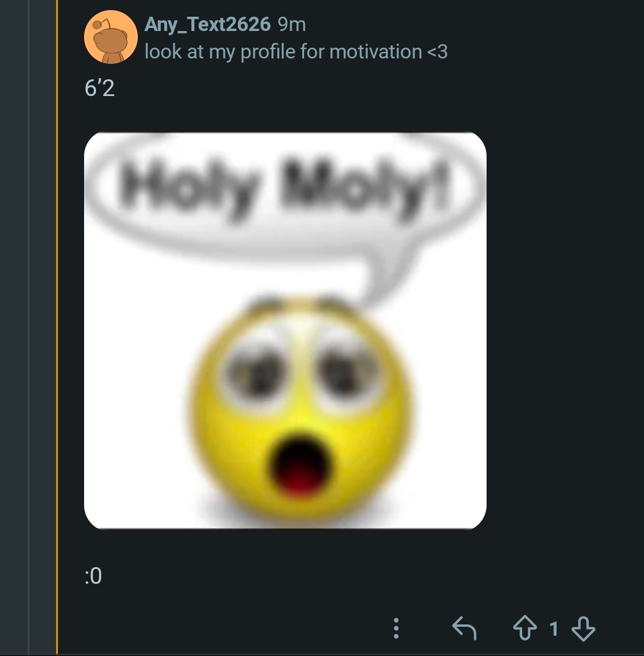Downvote Any_Text2626's comment

tap(583, 629)
